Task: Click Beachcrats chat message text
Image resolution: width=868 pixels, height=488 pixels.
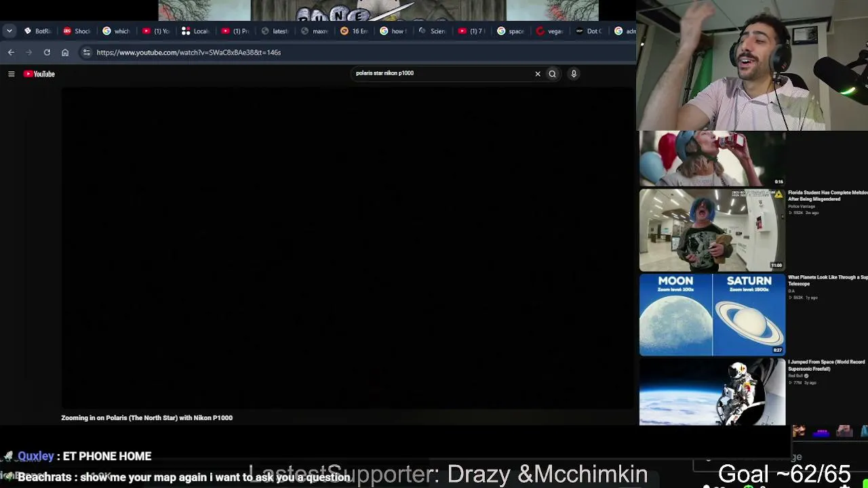Action: pyautogui.click(x=215, y=477)
